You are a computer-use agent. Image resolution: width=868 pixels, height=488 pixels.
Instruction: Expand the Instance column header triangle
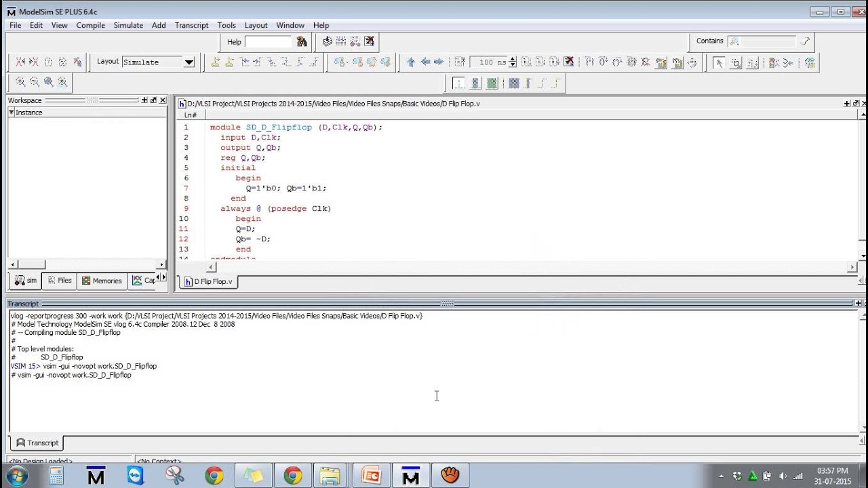pyautogui.click(x=12, y=113)
